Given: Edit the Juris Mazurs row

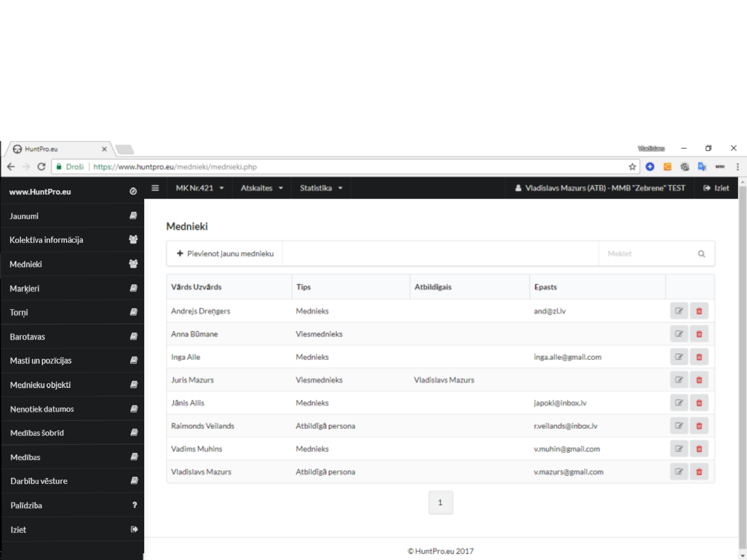Looking at the screenshot, I should [x=679, y=380].
